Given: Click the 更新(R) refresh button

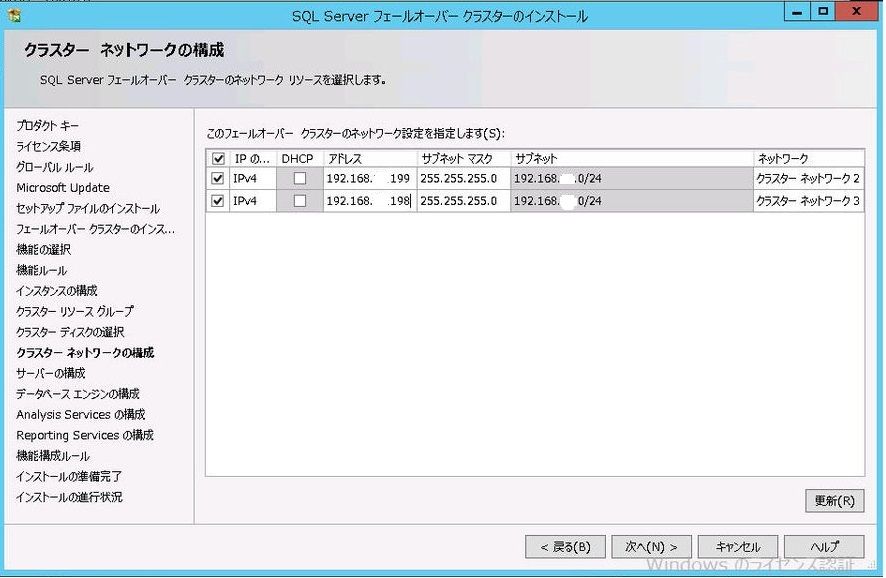Looking at the screenshot, I should (835, 501).
